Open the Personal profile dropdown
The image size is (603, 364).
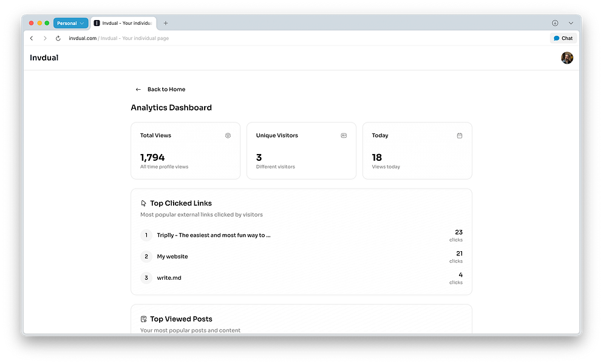70,23
